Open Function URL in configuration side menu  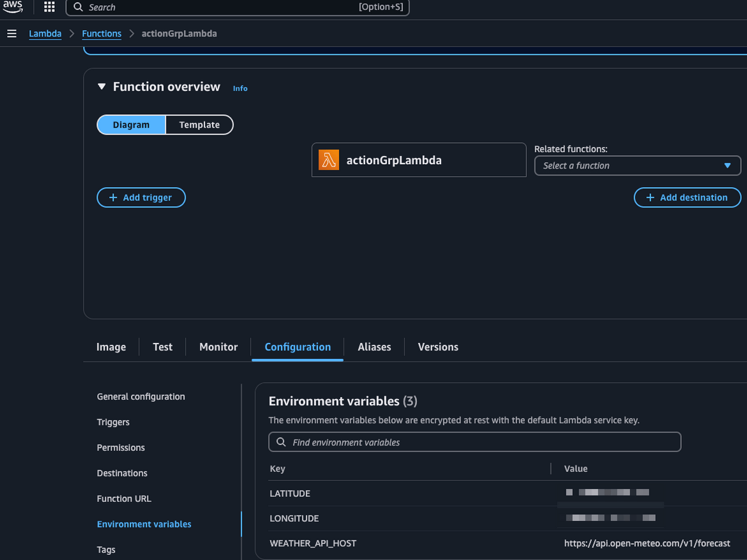tap(124, 499)
